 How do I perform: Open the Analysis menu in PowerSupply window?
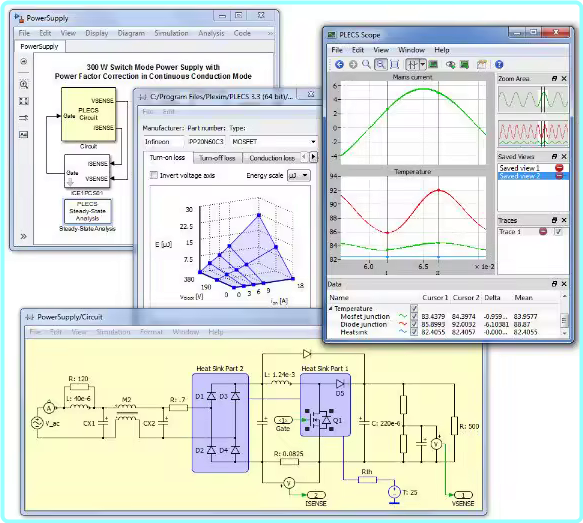(x=211, y=33)
